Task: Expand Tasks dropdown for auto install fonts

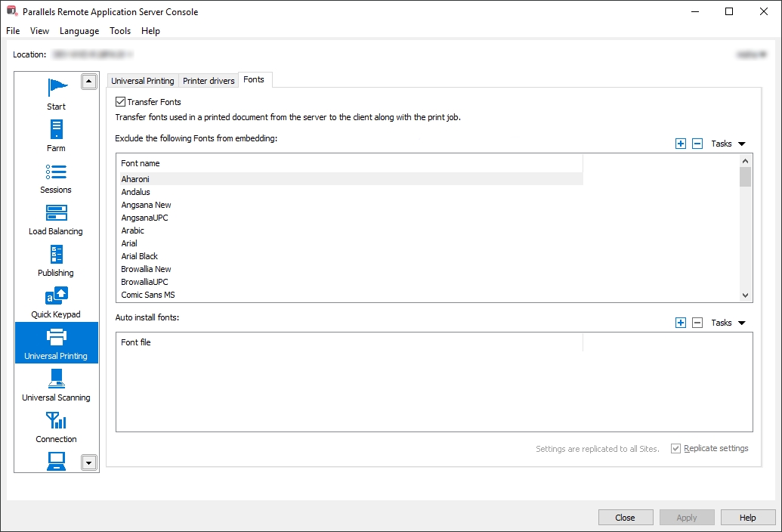Action: (728, 323)
